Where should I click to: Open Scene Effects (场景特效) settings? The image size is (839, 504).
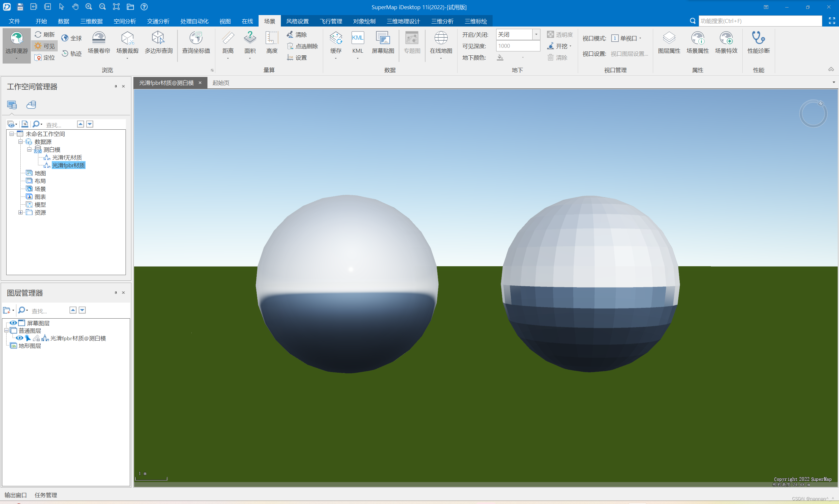click(x=726, y=38)
